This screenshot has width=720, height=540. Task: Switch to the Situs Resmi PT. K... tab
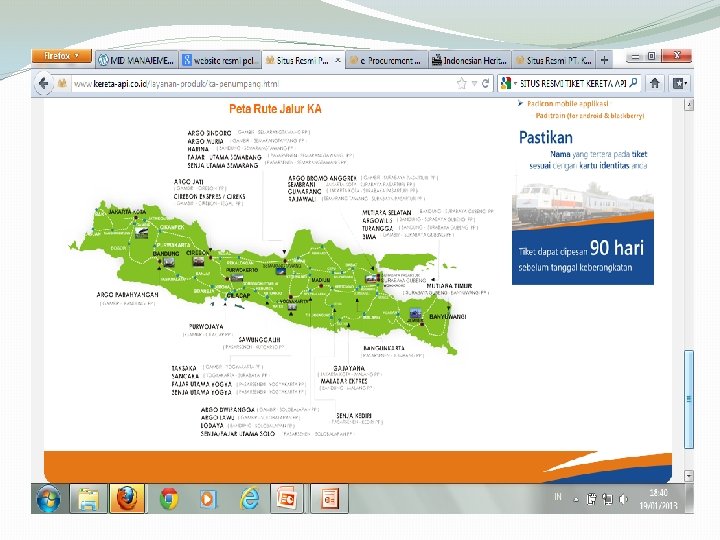(553, 60)
